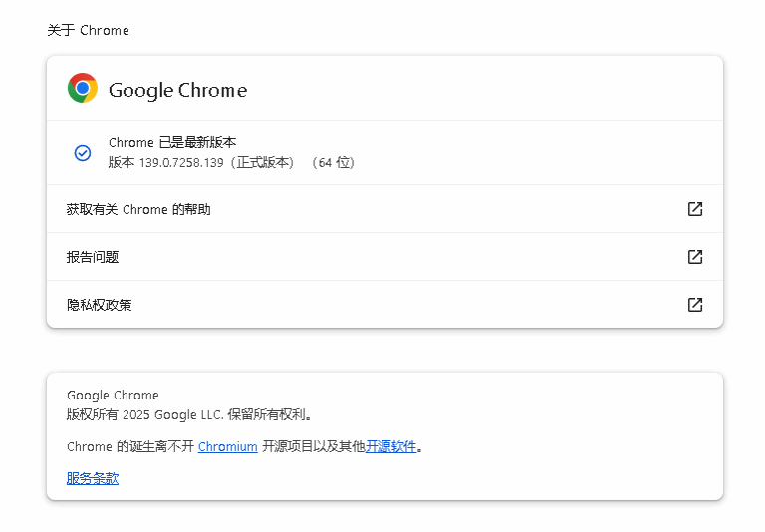Click the (正式版本) label in version line
765x532 pixels.
pos(264,163)
